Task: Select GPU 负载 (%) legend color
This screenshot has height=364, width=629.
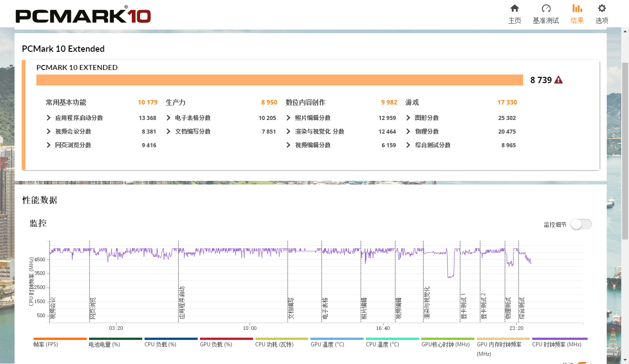Action: tap(226, 339)
